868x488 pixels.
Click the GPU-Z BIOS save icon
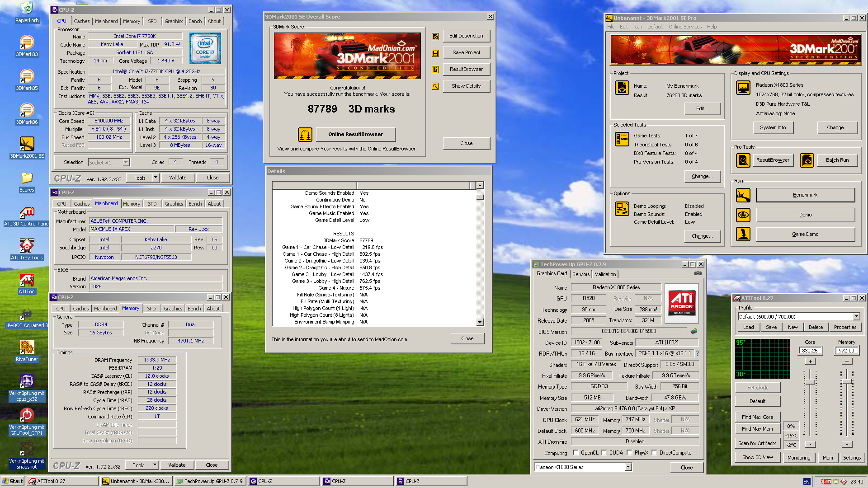pos(694,331)
